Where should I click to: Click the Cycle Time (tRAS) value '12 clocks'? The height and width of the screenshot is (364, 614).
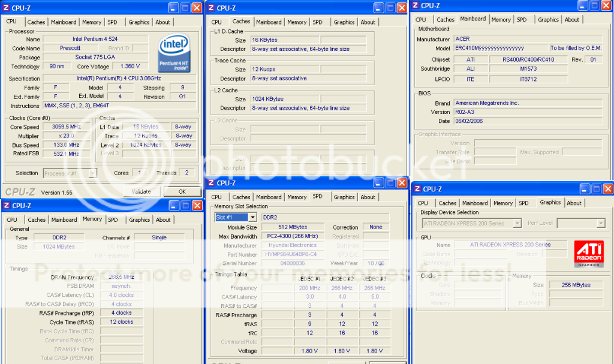(121, 322)
